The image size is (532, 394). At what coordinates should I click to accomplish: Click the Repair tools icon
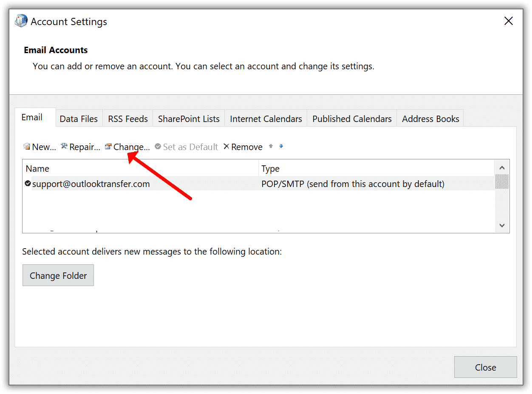64,146
